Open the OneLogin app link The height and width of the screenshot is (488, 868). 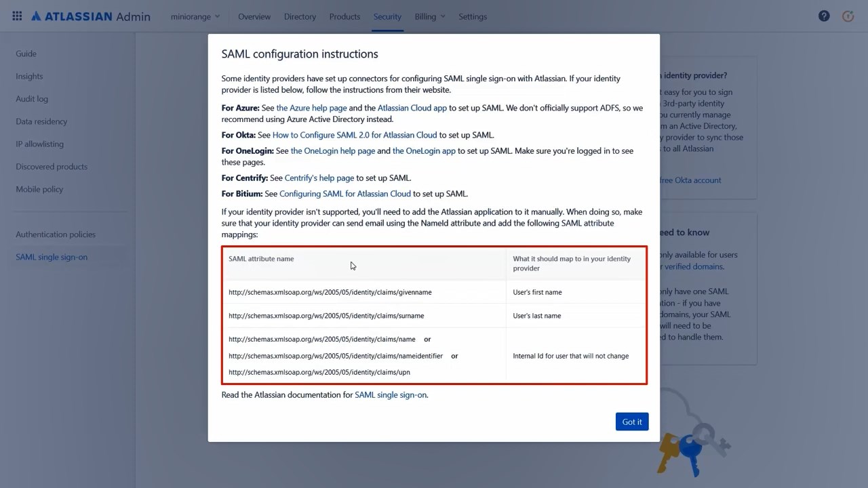424,150
